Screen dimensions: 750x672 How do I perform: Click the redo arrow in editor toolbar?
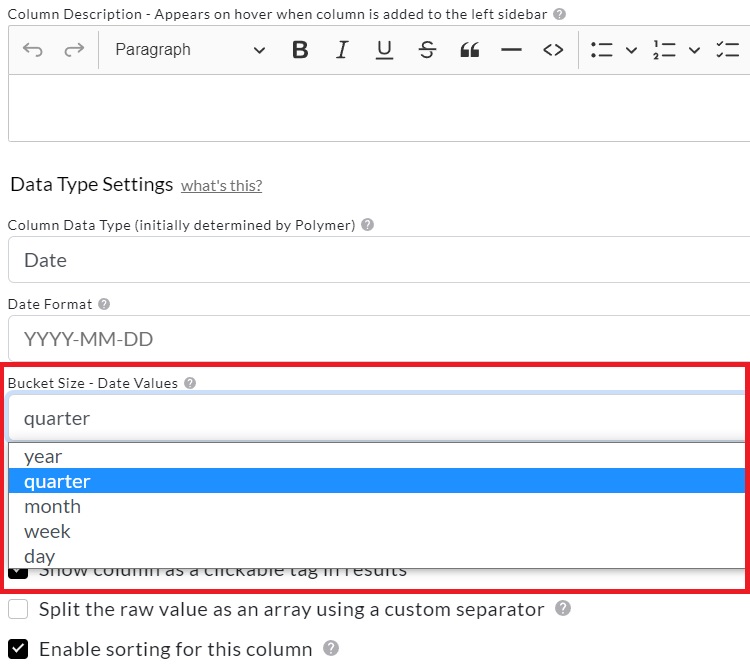click(x=74, y=50)
